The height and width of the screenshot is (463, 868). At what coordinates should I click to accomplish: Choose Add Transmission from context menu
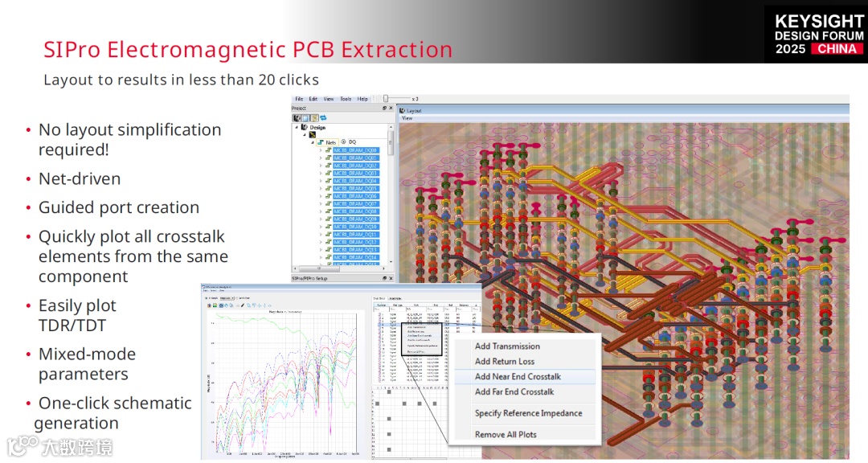click(507, 346)
